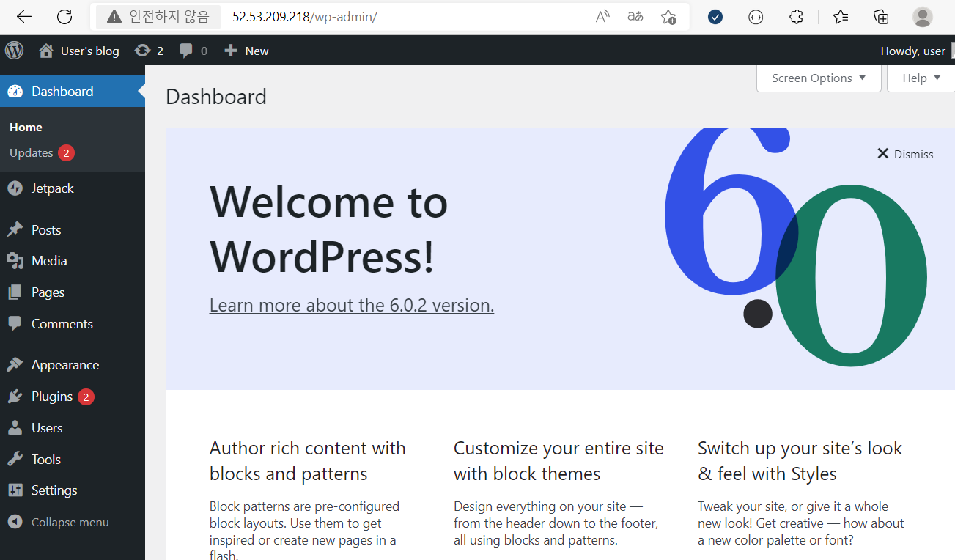Click the Dashboard gauge icon
955x560 pixels.
(x=15, y=92)
